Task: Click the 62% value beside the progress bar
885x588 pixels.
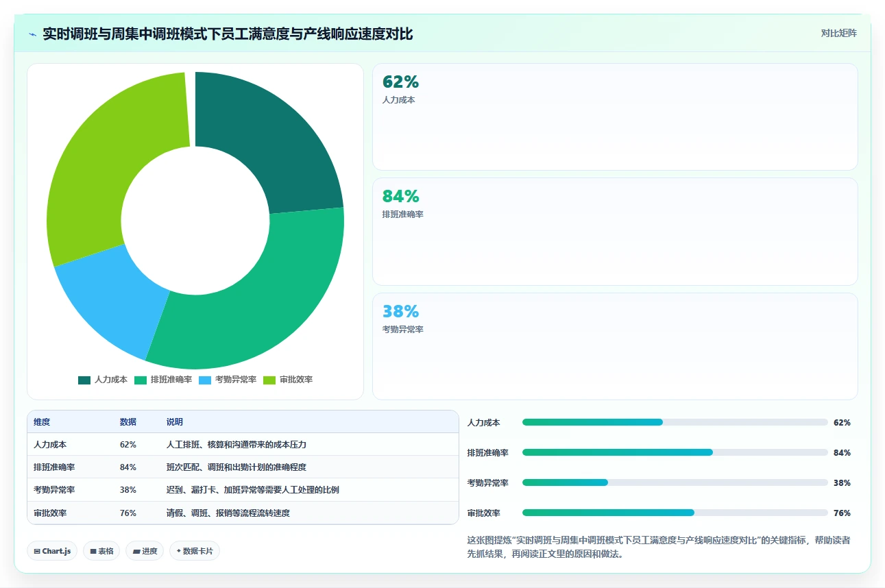Action: click(x=842, y=422)
